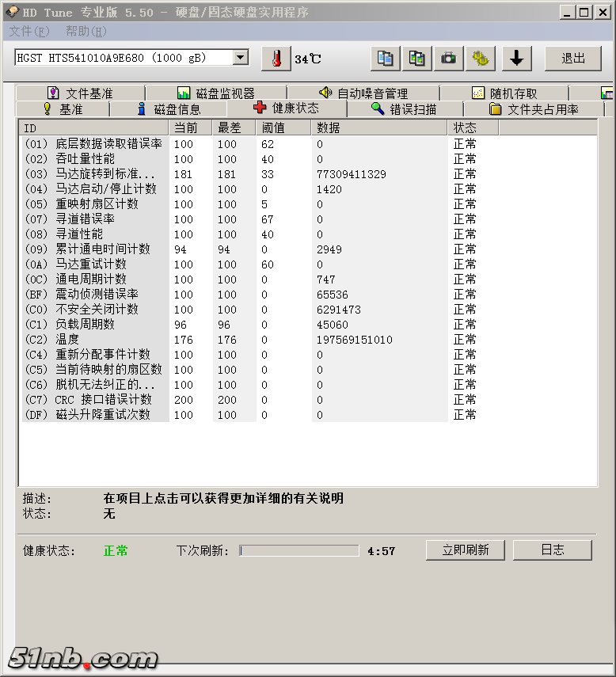Switch to the 错误扫描 tab
Viewport: 616px width, 677px height.
pyautogui.click(x=404, y=109)
